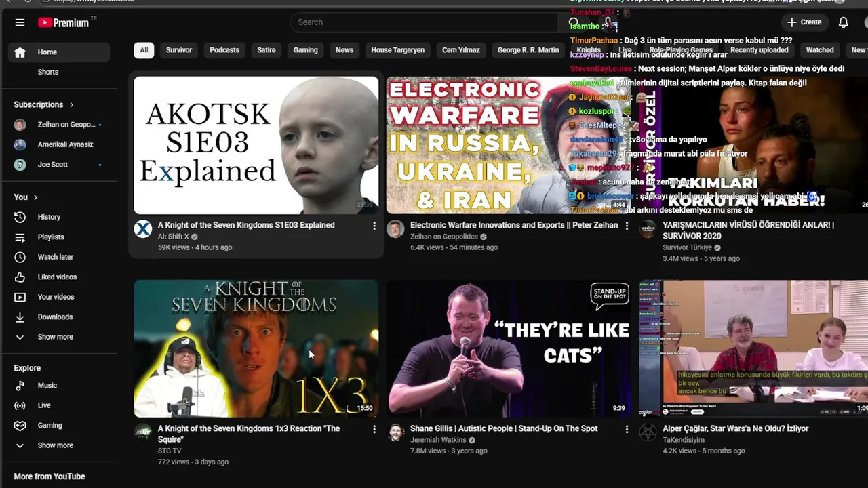Open the hamburger guide menu
The image size is (868, 488).
[x=20, y=22]
